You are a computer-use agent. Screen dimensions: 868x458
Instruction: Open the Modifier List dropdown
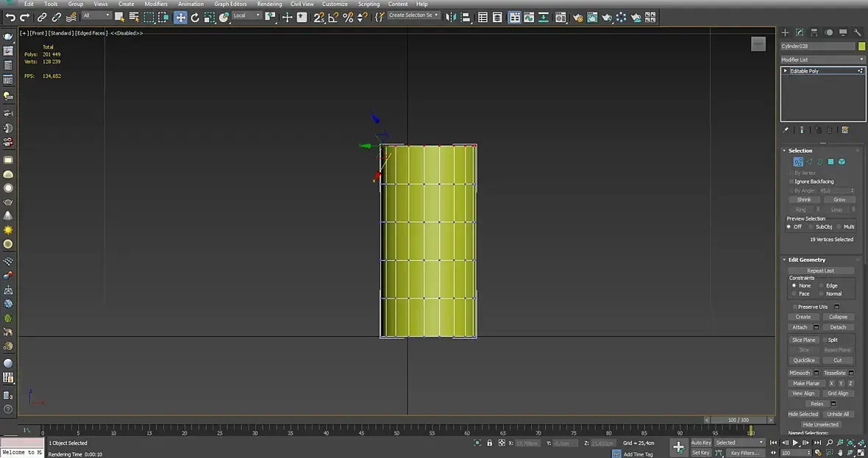click(x=822, y=60)
